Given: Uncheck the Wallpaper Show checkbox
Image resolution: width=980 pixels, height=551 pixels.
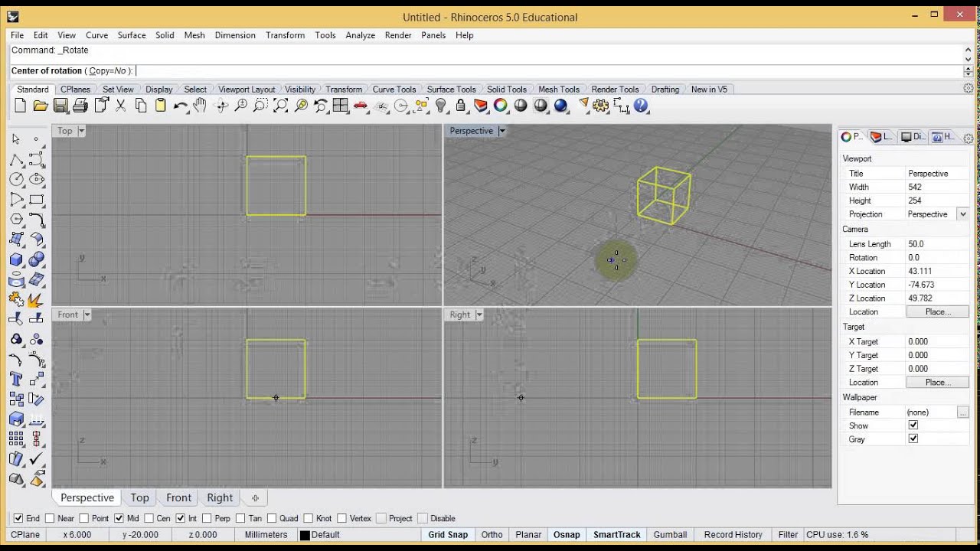Looking at the screenshot, I should coord(913,425).
